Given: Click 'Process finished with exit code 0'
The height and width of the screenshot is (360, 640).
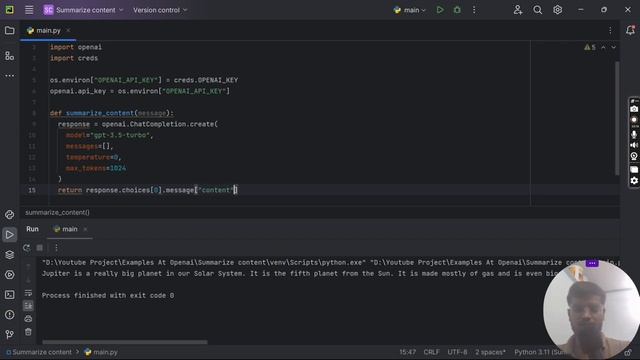Looking at the screenshot, I should click(108, 295).
